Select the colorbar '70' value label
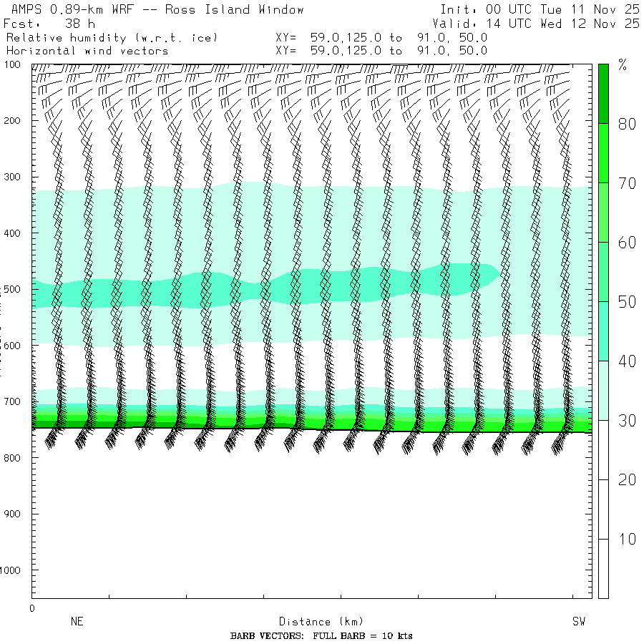The width and height of the screenshot is (644, 644). pyautogui.click(x=627, y=184)
